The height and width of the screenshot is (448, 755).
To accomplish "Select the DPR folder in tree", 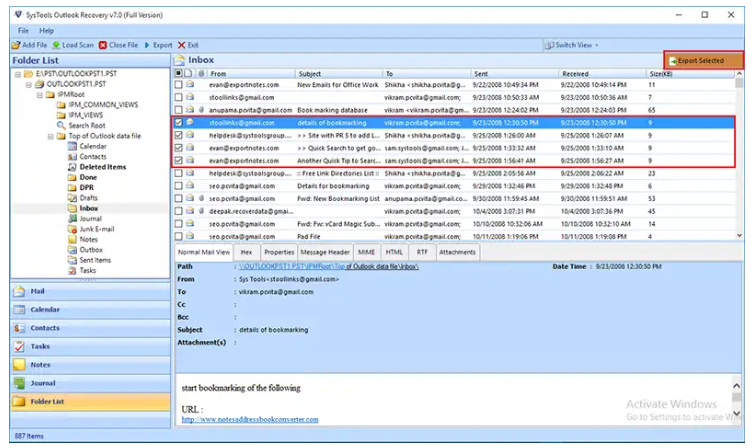I will [x=80, y=188].
